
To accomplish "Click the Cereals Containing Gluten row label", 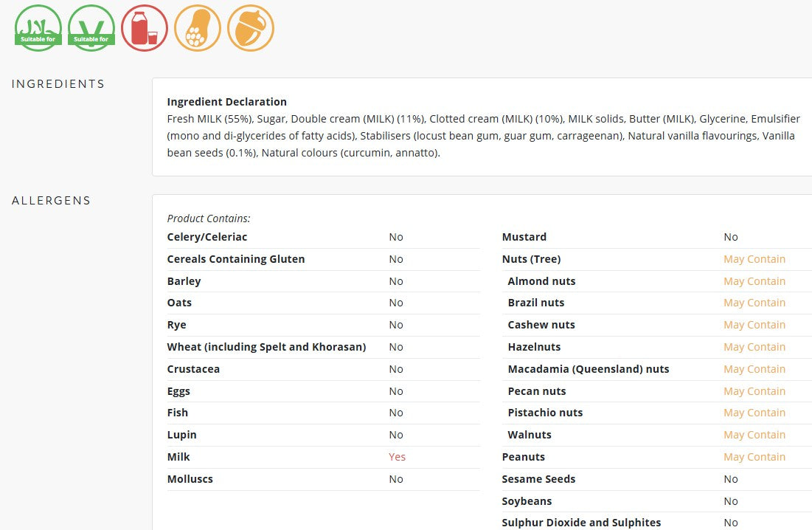I will coord(235,259).
